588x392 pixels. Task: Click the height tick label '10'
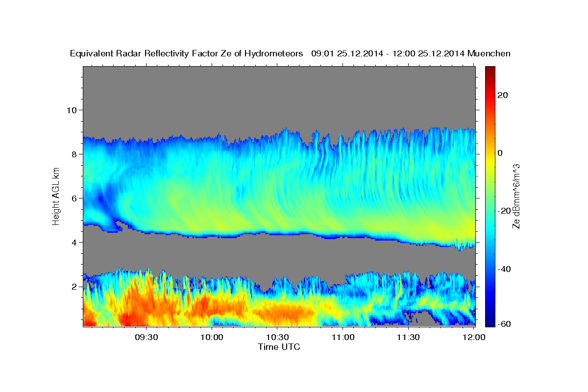point(71,110)
